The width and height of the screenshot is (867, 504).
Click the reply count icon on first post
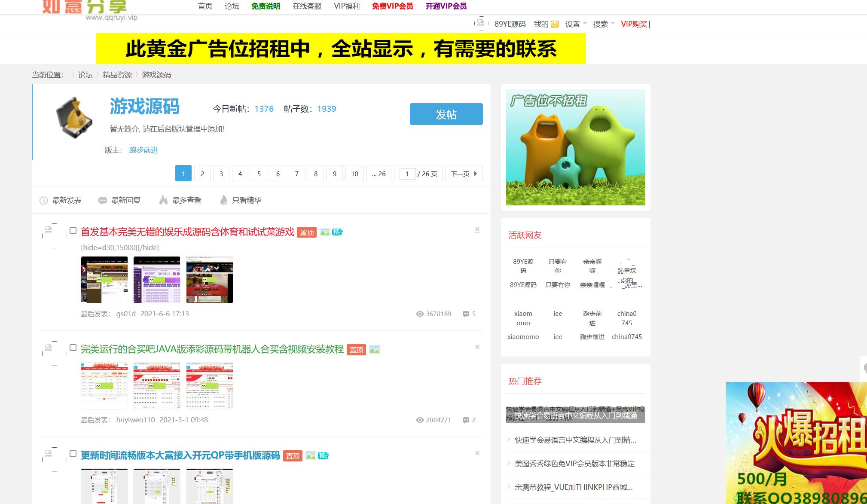[x=466, y=314]
